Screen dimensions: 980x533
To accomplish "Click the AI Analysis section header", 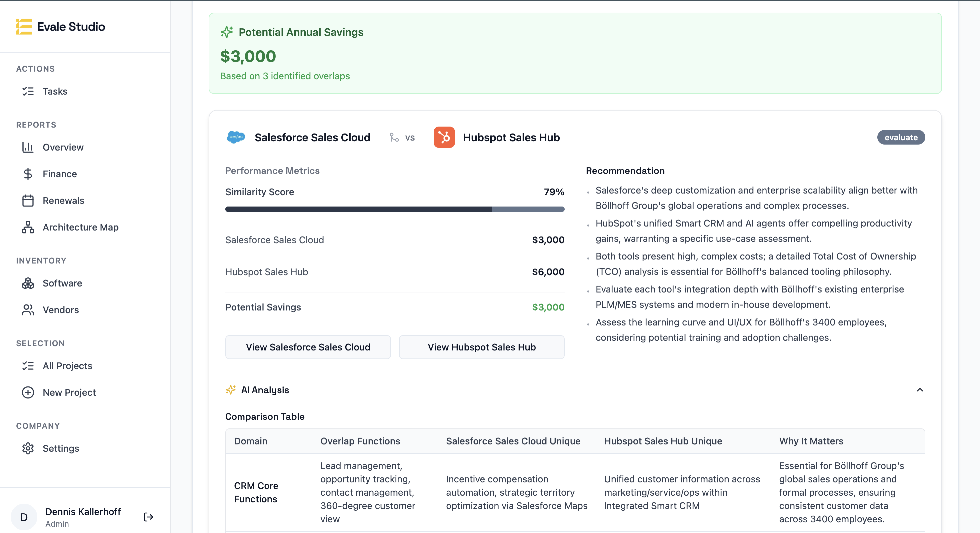I will (265, 390).
